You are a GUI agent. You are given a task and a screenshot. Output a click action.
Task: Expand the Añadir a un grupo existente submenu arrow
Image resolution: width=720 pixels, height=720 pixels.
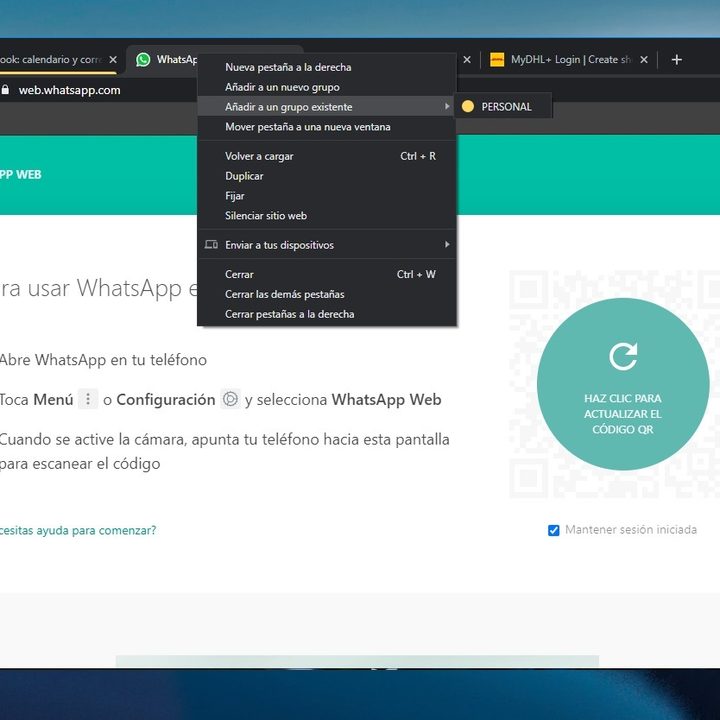447,107
